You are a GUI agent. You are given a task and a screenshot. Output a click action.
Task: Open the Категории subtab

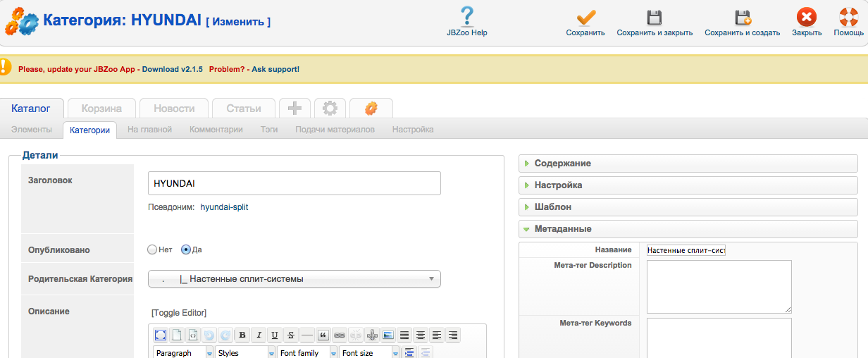tap(90, 130)
